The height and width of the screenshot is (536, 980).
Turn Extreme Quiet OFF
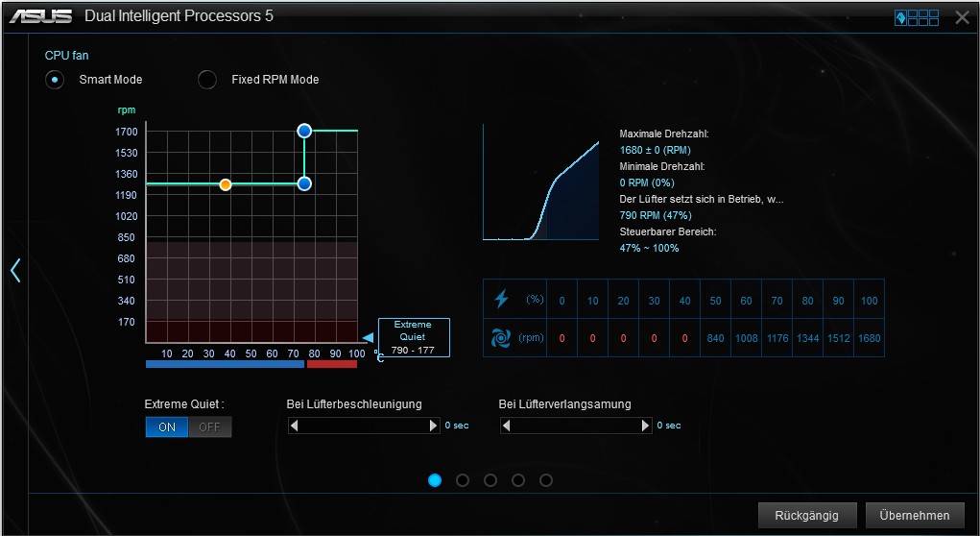(210, 427)
